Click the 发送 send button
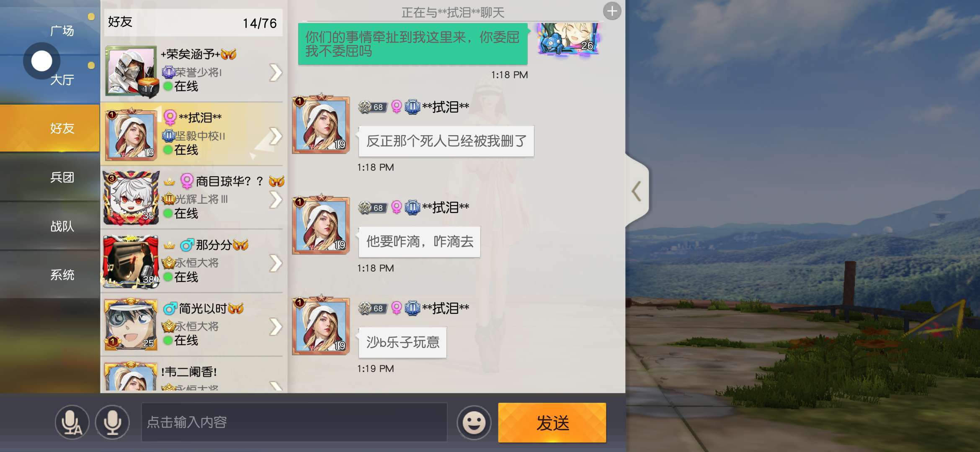Viewport: 980px width, 452px height. [552, 423]
